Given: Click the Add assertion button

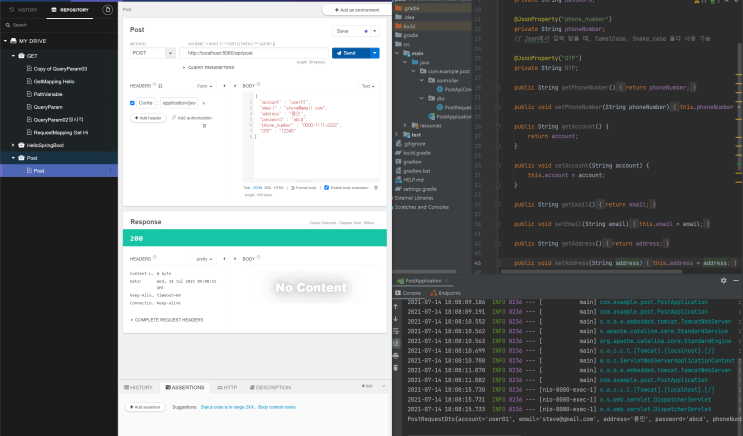Looking at the screenshot, I should point(145,407).
